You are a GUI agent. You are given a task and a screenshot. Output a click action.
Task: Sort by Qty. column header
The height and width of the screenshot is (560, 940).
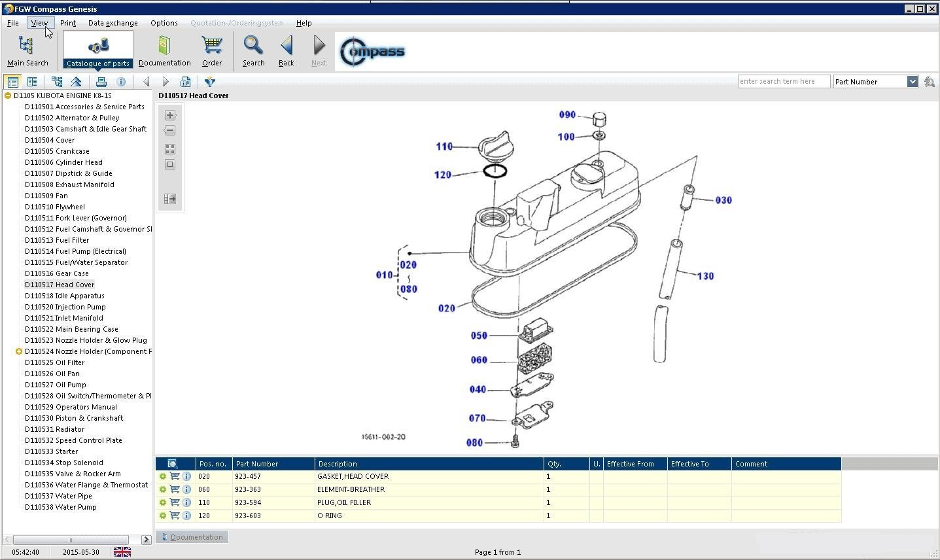pyautogui.click(x=566, y=464)
